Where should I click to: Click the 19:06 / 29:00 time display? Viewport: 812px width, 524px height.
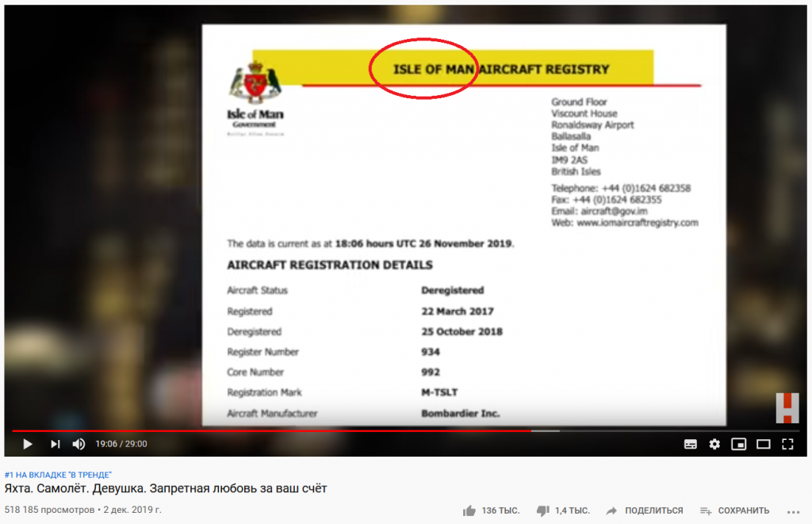tap(121, 444)
